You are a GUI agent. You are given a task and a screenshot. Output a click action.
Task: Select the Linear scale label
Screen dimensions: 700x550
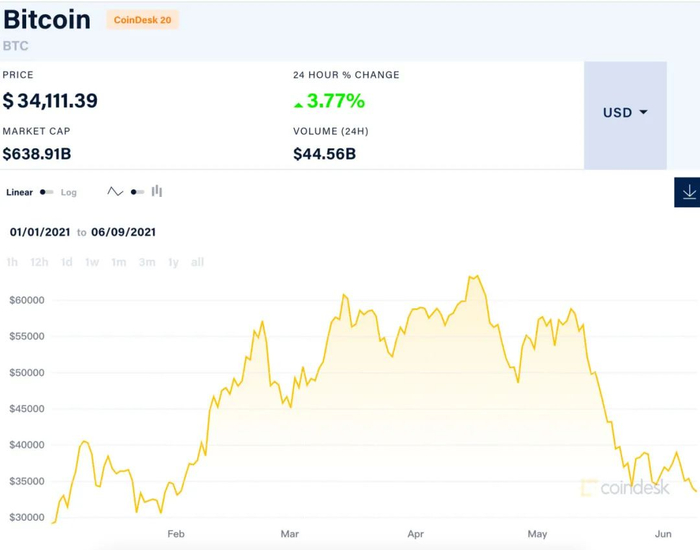tap(19, 192)
